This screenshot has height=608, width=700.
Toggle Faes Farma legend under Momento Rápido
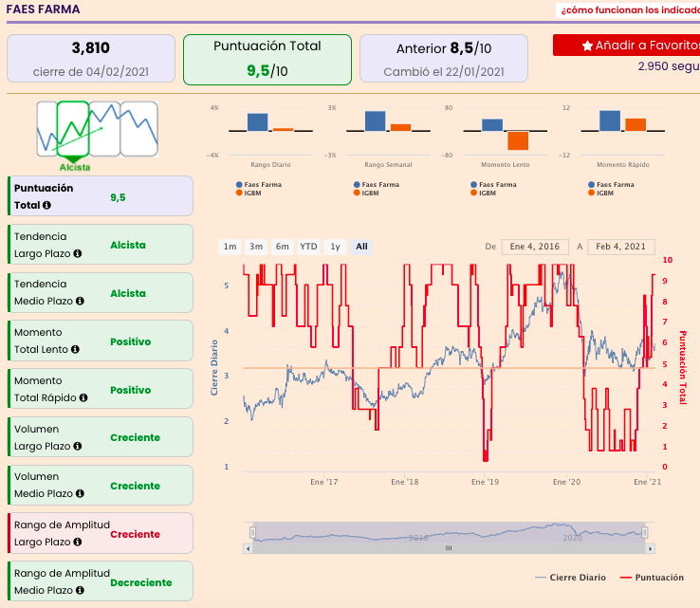click(611, 184)
